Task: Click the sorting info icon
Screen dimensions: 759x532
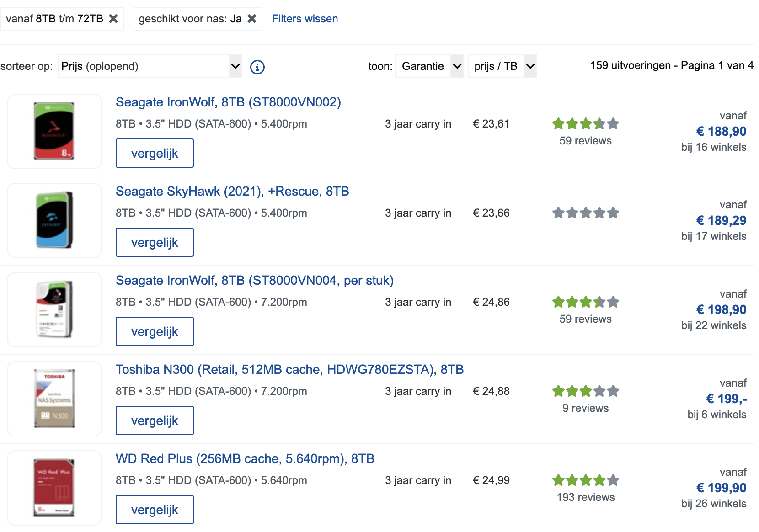Action: coord(257,67)
